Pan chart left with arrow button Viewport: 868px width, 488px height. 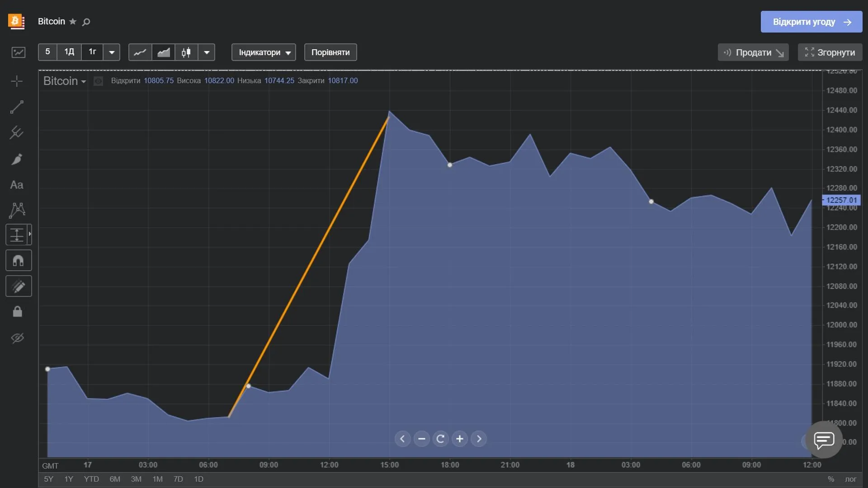point(402,439)
